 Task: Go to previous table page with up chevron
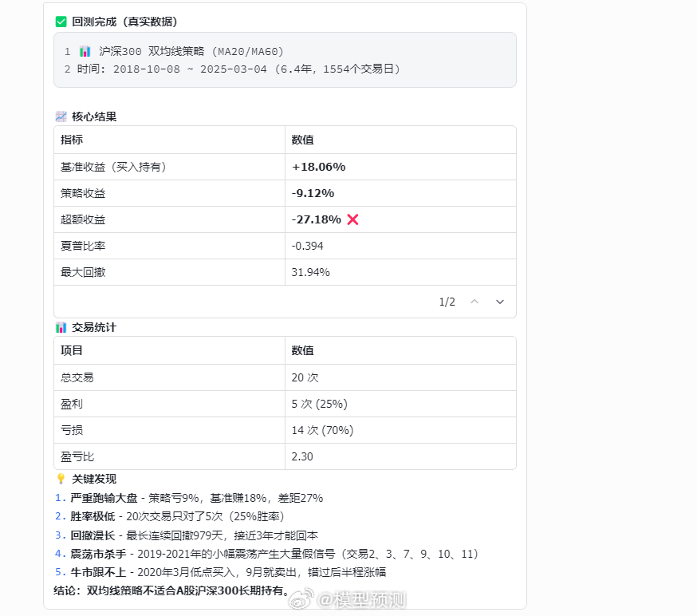[x=475, y=302]
